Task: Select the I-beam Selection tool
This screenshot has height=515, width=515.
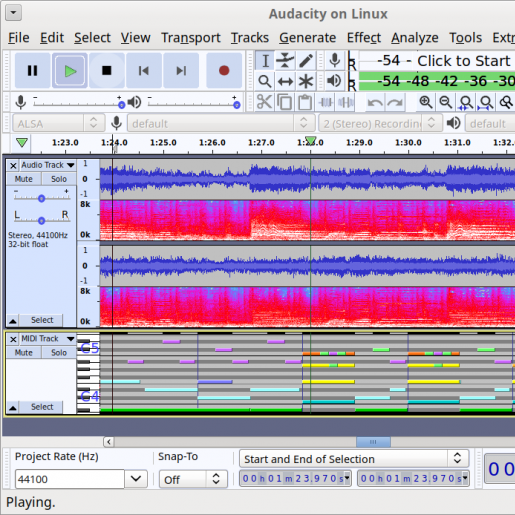Action: tap(265, 61)
